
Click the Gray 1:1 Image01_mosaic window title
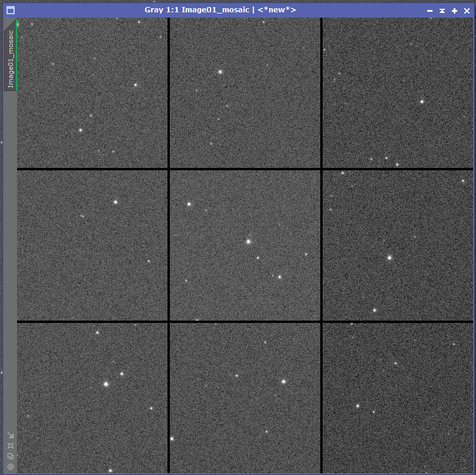(x=220, y=10)
